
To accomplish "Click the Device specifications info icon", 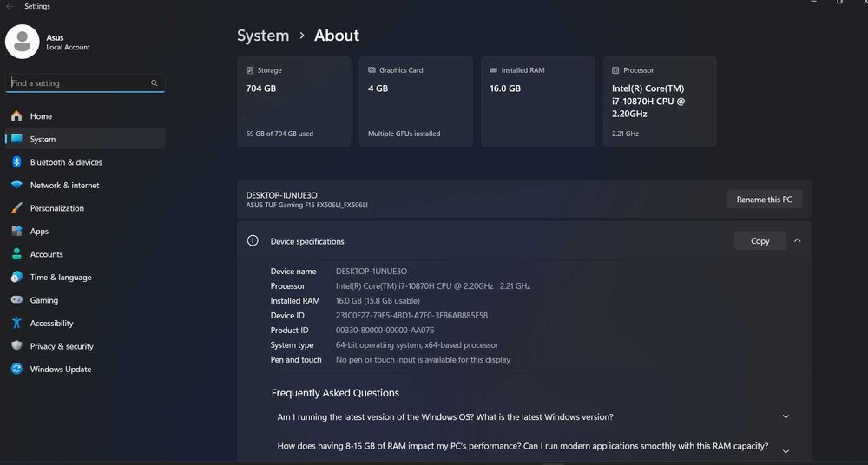I will [x=253, y=240].
